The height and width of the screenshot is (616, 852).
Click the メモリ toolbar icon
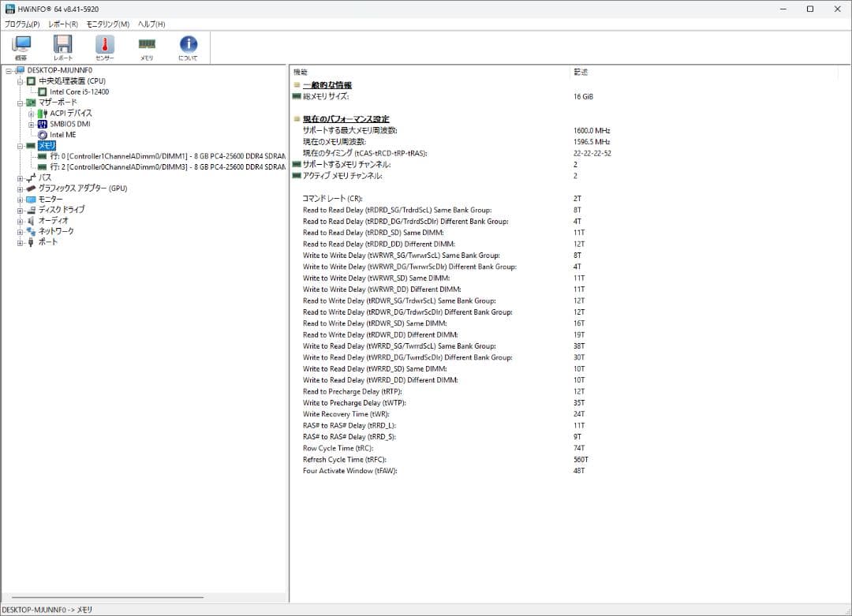[x=147, y=47]
